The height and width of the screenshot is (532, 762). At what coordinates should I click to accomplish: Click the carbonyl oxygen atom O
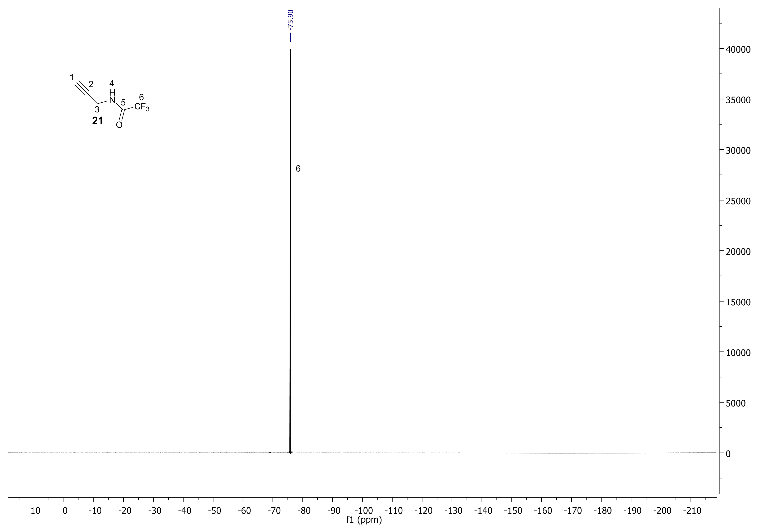coord(119,125)
